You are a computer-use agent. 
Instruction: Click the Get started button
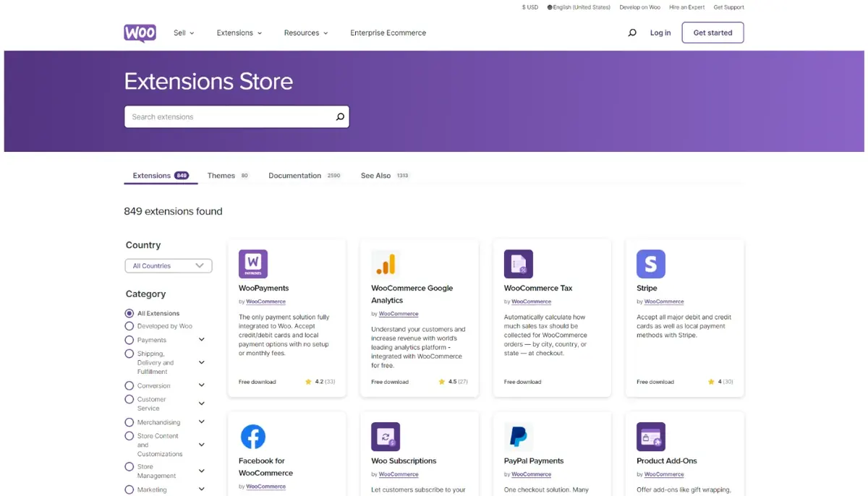coord(712,33)
